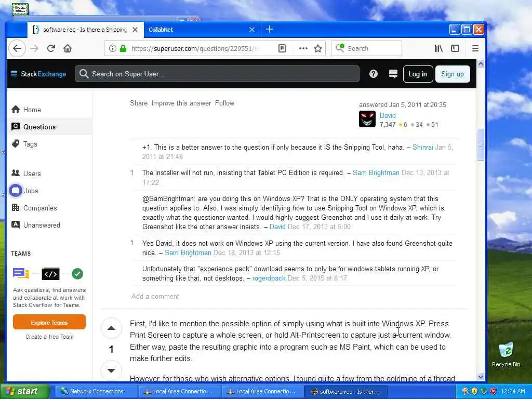This screenshot has height=399, width=532.
Task: Downvote the Print Screen answer
Action: click(x=111, y=370)
